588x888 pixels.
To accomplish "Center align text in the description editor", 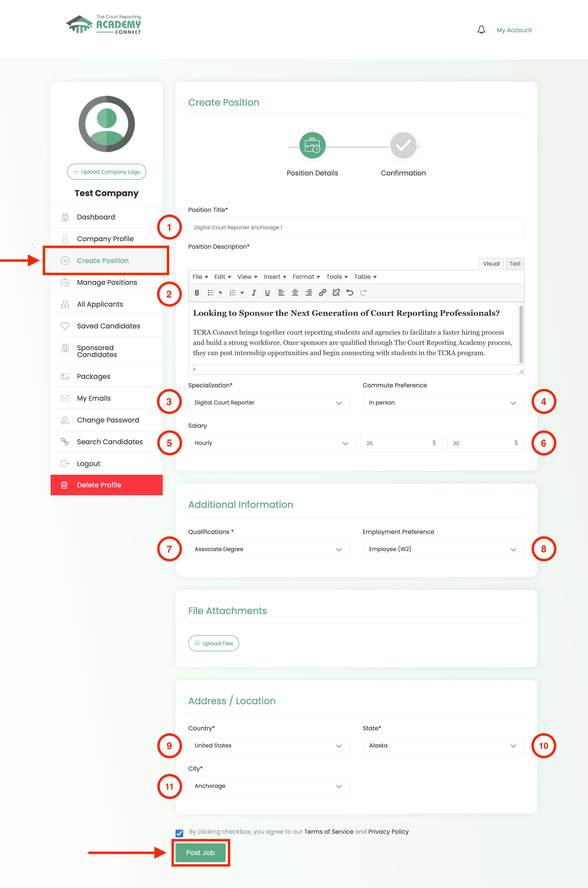I will click(295, 293).
